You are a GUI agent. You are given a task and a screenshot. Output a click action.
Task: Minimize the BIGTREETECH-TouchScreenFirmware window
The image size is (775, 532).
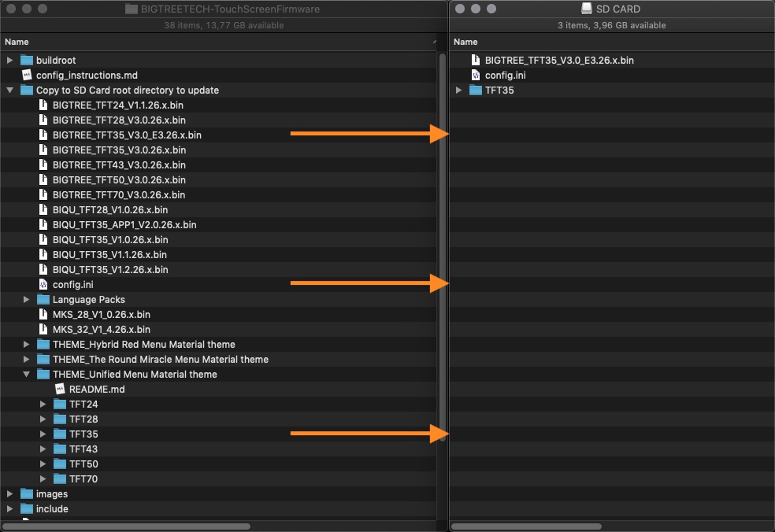tap(27, 9)
